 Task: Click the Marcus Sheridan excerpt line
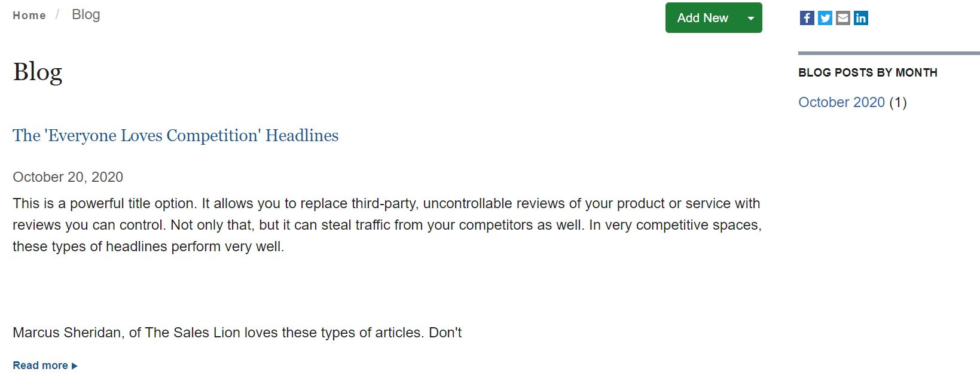coord(237,333)
